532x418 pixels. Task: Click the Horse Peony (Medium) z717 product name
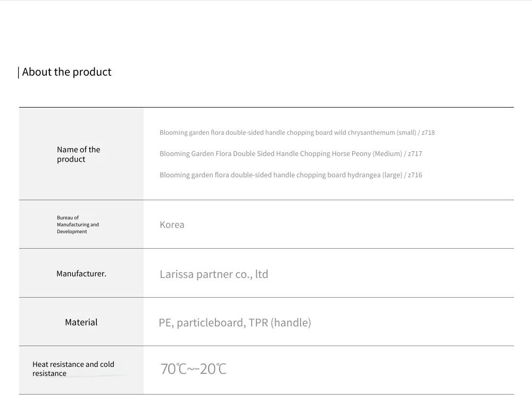pos(291,153)
